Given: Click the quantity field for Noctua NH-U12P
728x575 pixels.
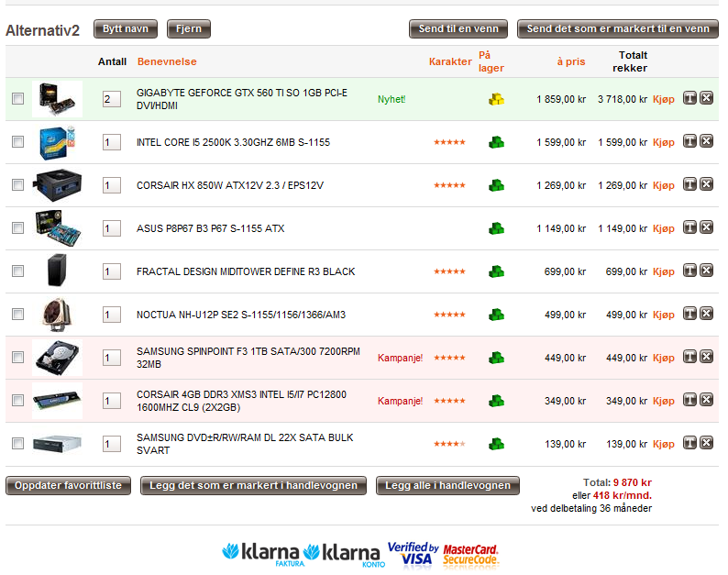Looking at the screenshot, I should coord(112,315).
